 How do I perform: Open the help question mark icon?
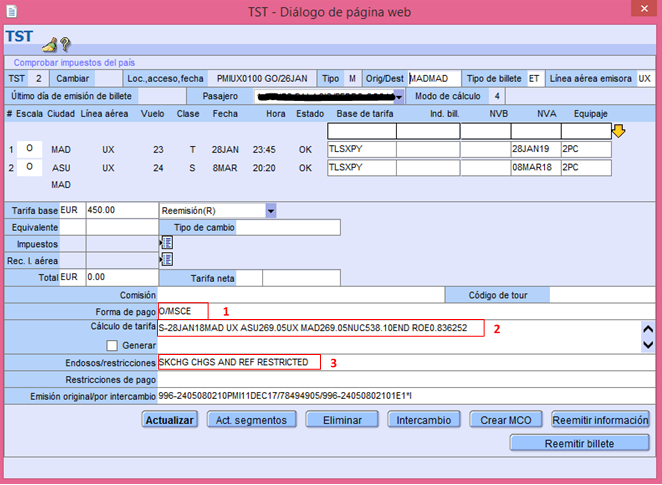click(65, 44)
